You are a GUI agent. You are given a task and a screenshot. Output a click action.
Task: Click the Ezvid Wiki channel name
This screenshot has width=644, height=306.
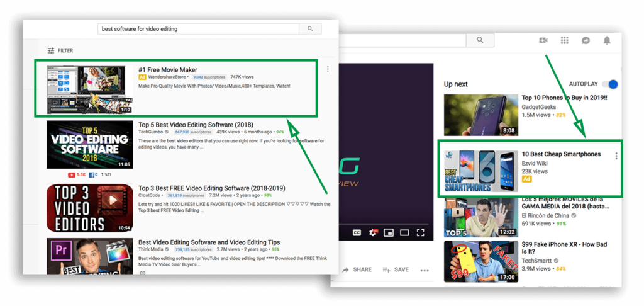(535, 163)
